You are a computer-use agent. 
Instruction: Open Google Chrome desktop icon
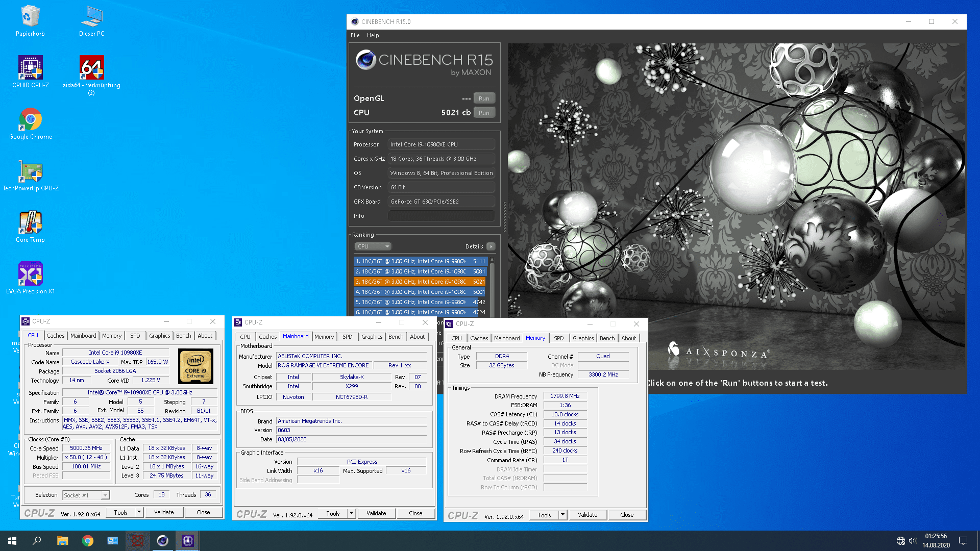(31, 123)
